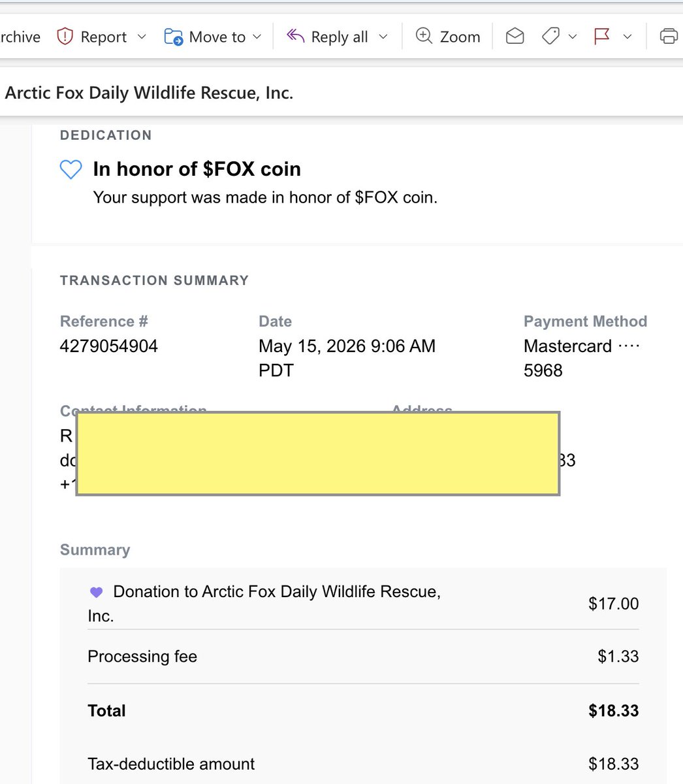The width and height of the screenshot is (683, 784).
Task: Select the $18.33 tax-deductible value
Action: coord(613,764)
